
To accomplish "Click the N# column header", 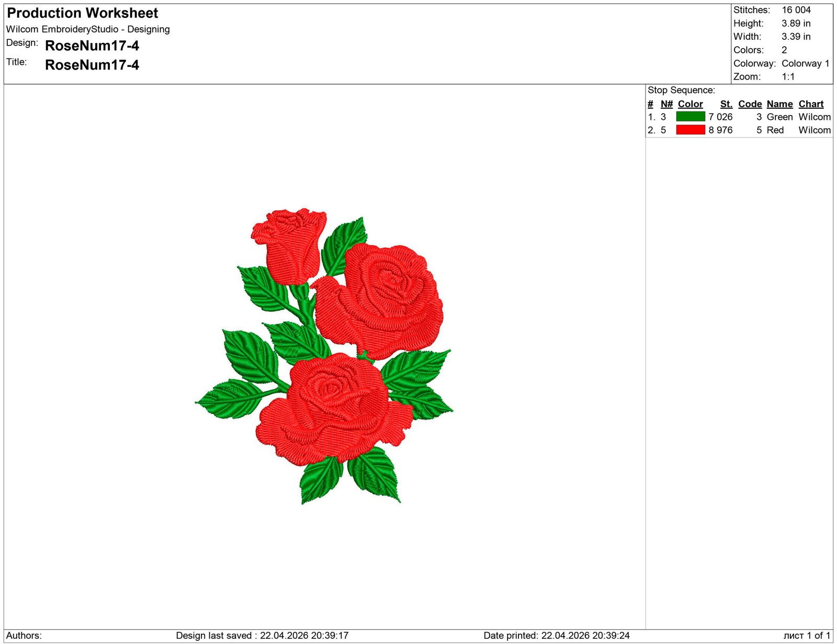I will (666, 104).
